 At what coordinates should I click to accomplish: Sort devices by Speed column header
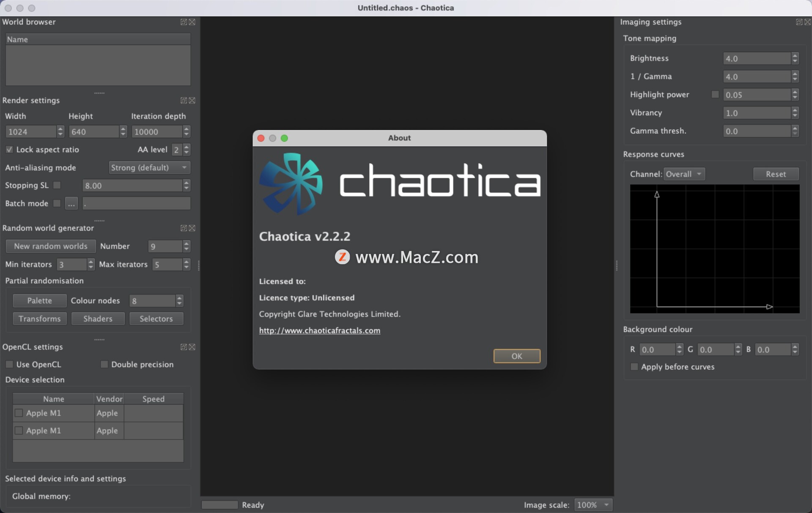(154, 399)
